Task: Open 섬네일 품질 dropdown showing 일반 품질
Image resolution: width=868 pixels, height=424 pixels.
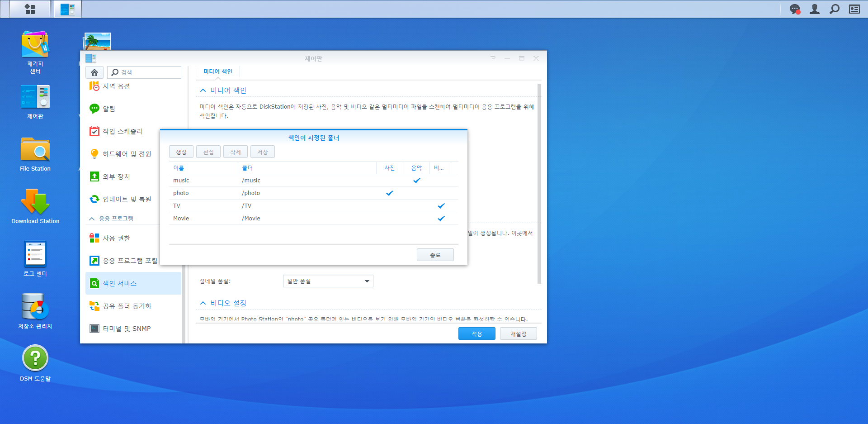Action: click(x=328, y=281)
